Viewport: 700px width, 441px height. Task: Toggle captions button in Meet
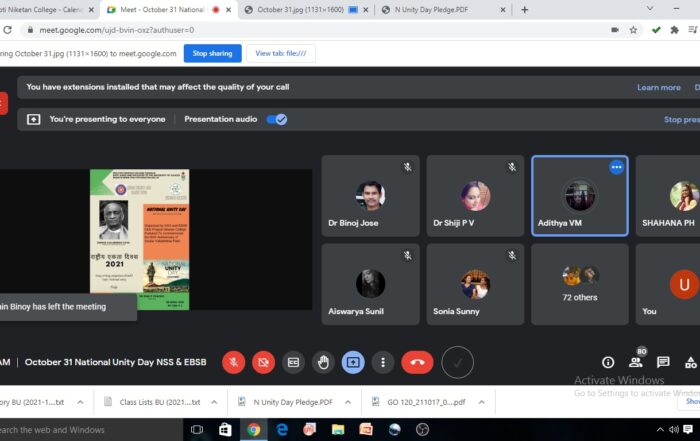click(293, 362)
